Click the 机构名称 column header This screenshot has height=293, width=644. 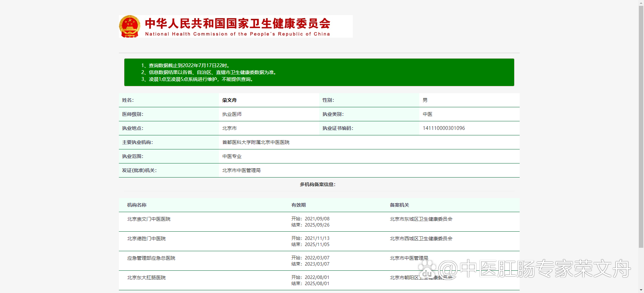[x=137, y=205]
